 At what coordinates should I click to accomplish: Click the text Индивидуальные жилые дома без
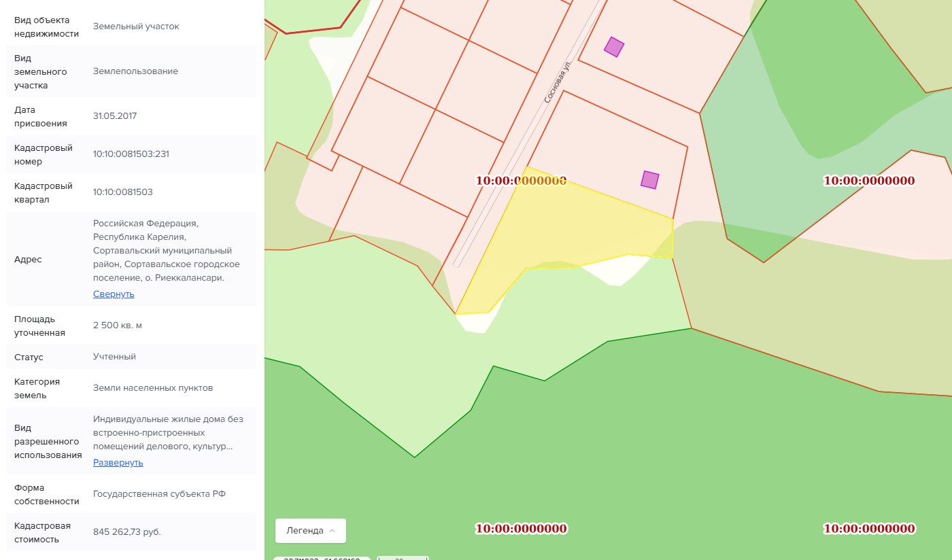tap(168, 419)
